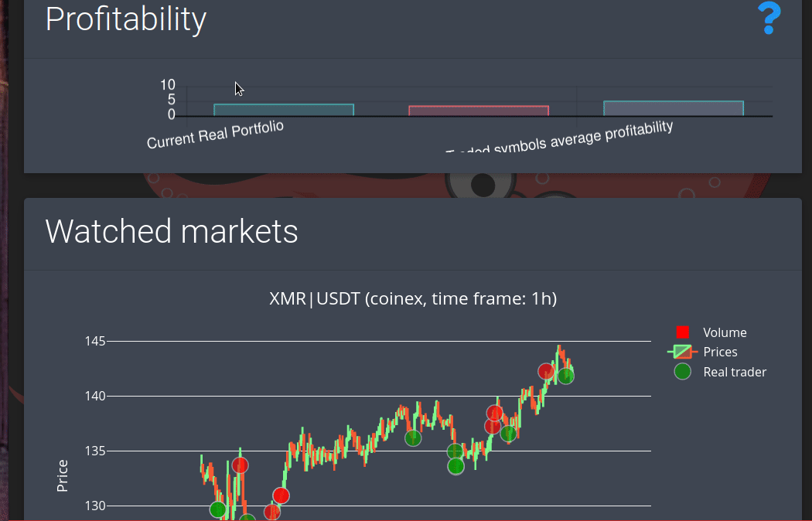Click the Watched markets heading
The height and width of the screenshot is (521, 812).
pyautogui.click(x=172, y=231)
